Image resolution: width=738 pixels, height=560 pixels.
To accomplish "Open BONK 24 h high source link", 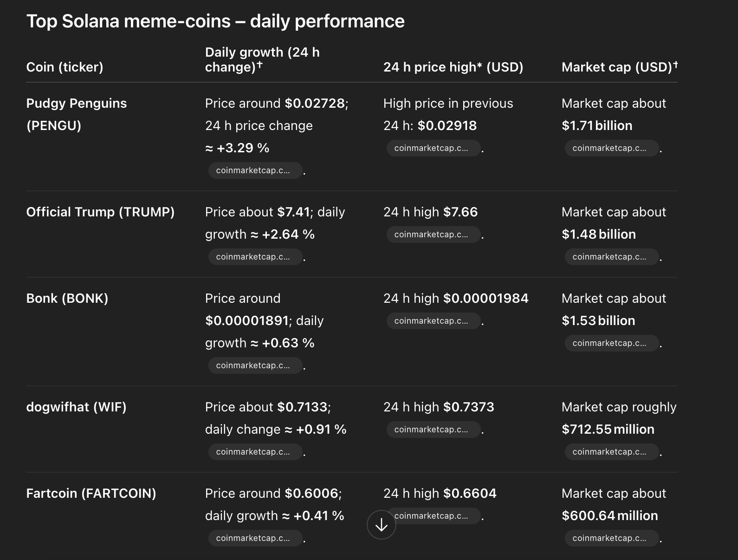I will (433, 321).
